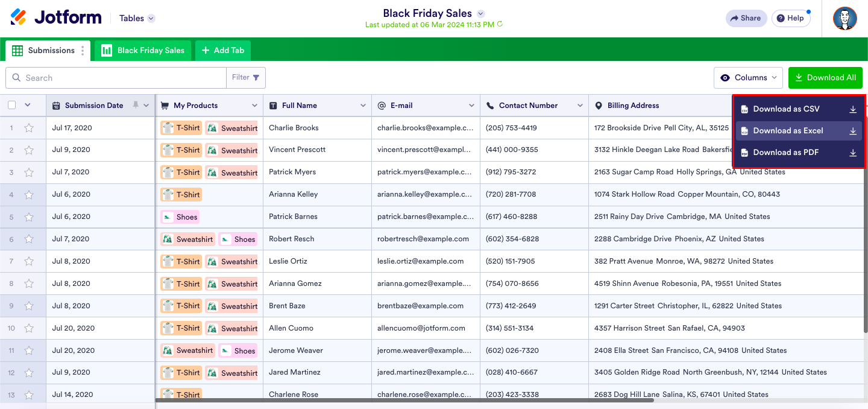
Task: Click the download arrow next to Excel option
Action: tap(853, 131)
